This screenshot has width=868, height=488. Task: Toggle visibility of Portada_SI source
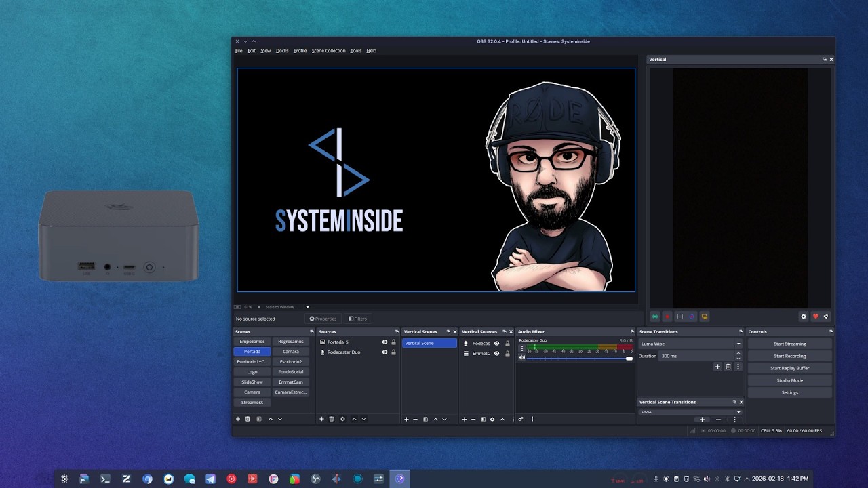(384, 342)
